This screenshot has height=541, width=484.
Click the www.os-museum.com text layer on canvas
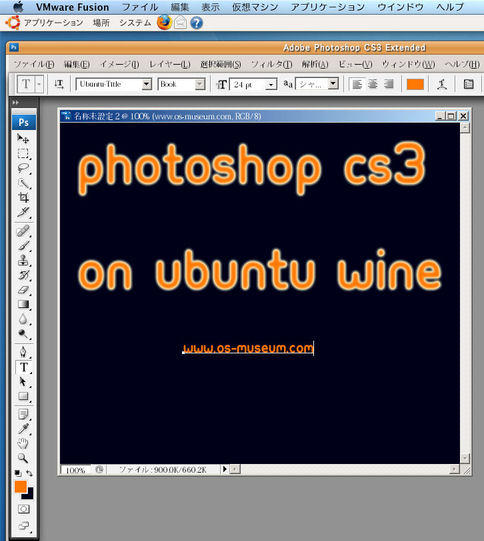pyautogui.click(x=248, y=348)
